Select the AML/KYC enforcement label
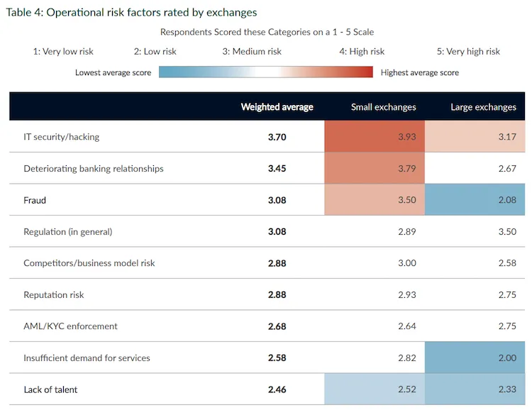This screenshot has height=410, width=532. point(70,326)
